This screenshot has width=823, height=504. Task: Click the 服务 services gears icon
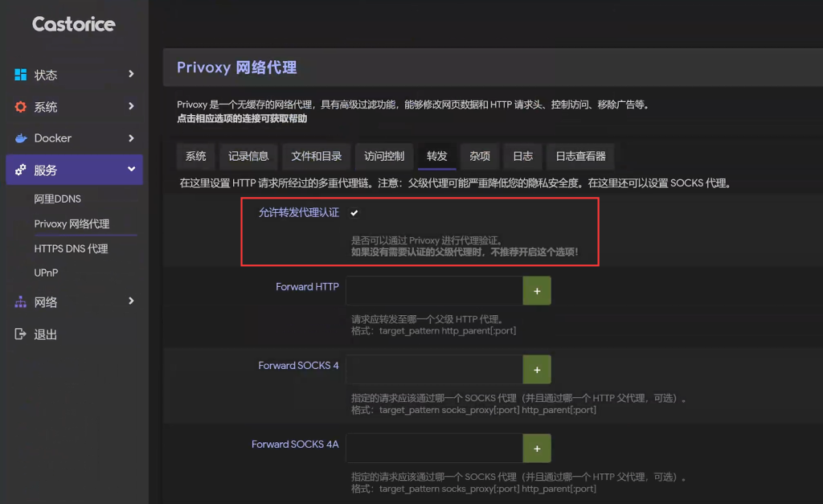[x=21, y=170]
